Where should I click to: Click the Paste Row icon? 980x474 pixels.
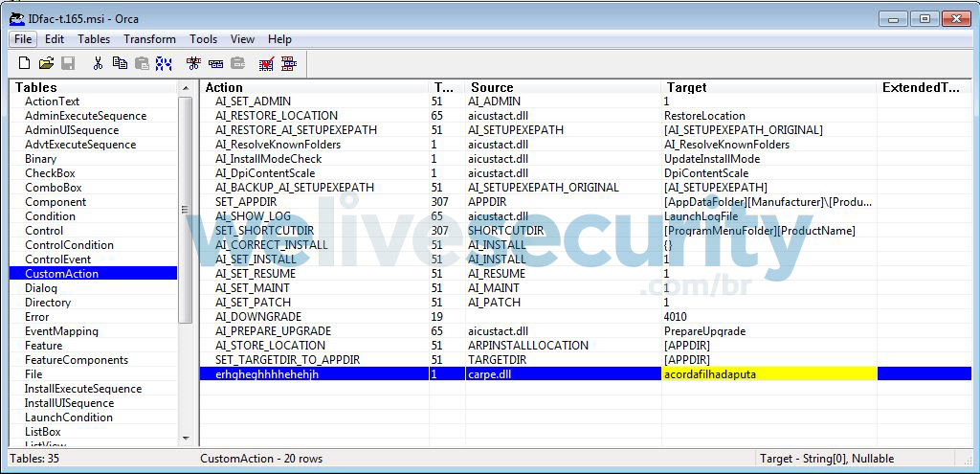pos(237,63)
